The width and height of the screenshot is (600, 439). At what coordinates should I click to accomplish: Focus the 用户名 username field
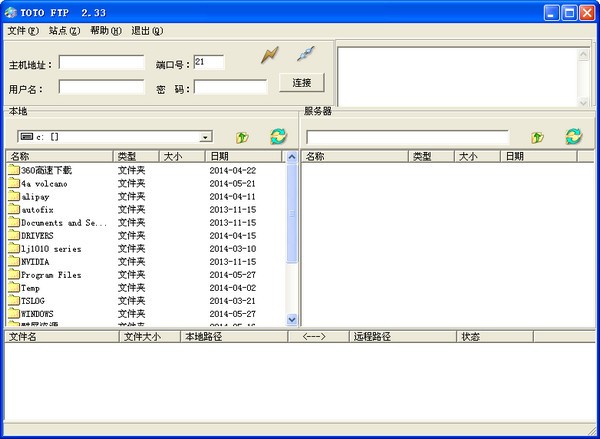pyautogui.click(x=101, y=87)
